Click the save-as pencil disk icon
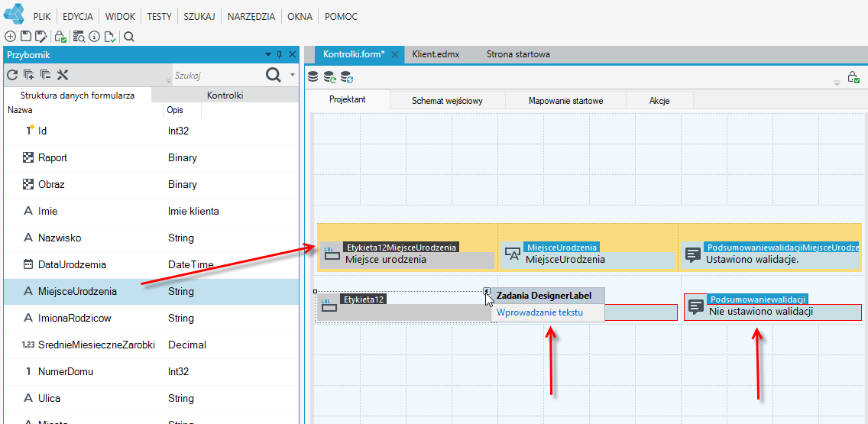 click(x=40, y=37)
